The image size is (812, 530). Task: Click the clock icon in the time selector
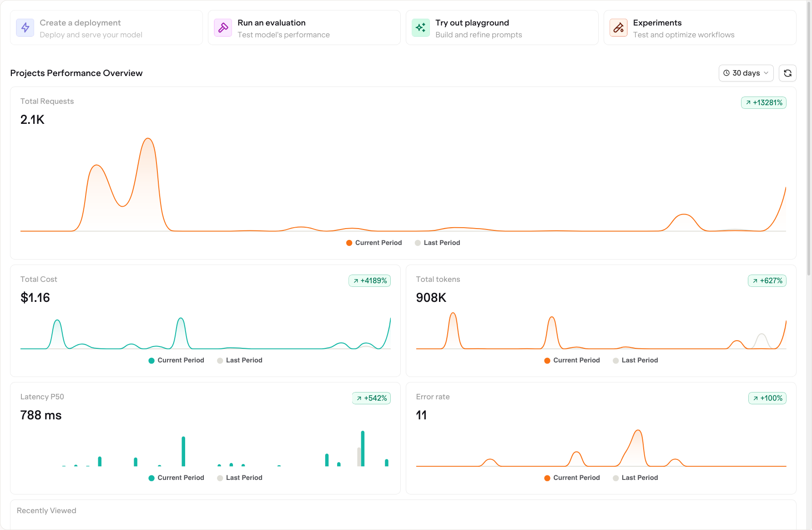(x=727, y=73)
